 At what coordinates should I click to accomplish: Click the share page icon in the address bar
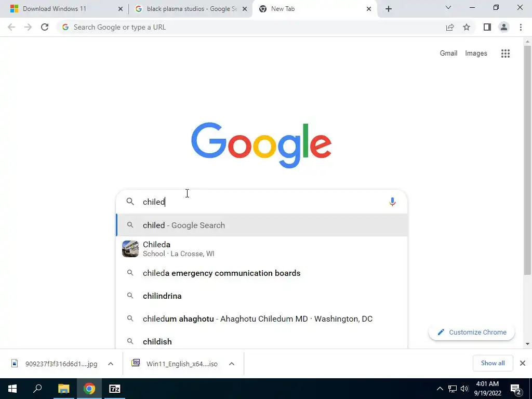click(x=450, y=28)
